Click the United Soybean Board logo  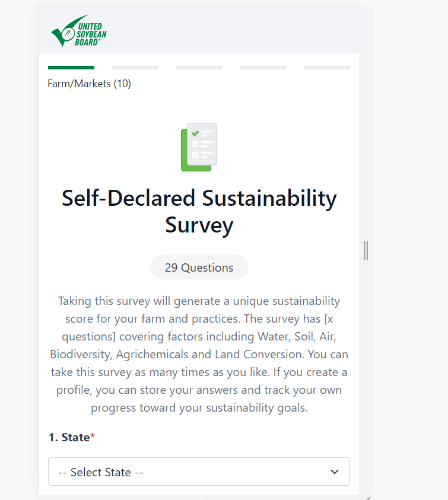[78, 31]
